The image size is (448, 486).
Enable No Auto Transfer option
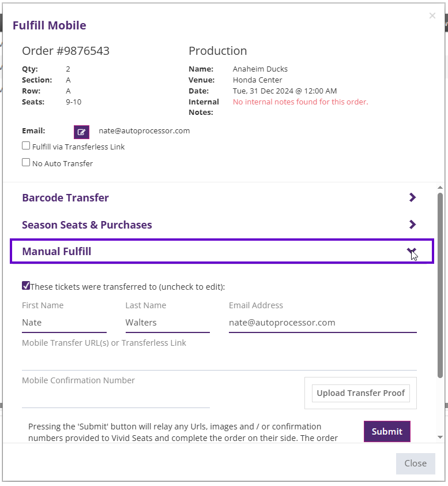tap(25, 163)
